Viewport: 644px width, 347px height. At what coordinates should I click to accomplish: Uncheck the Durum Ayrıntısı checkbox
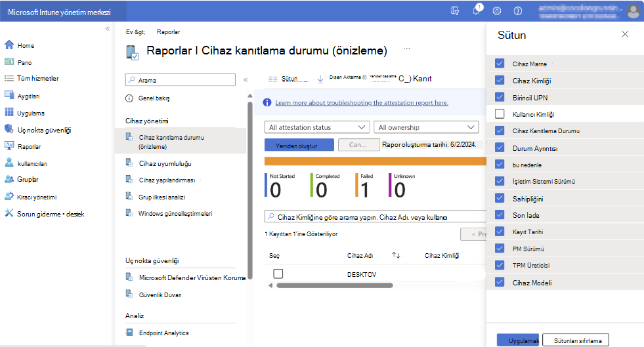tap(500, 147)
